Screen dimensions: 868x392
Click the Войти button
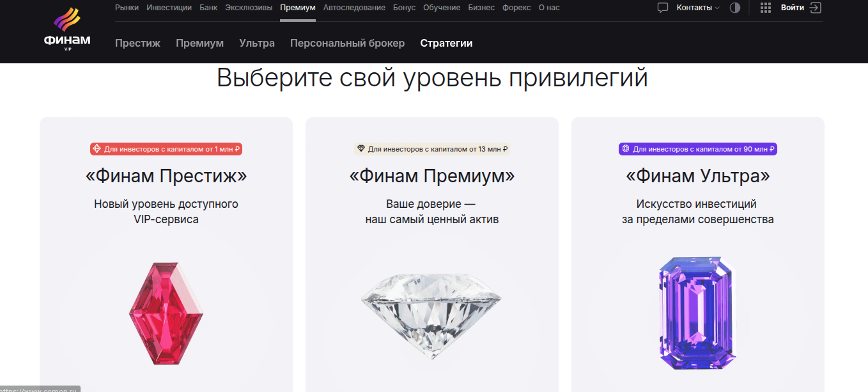coord(792,8)
